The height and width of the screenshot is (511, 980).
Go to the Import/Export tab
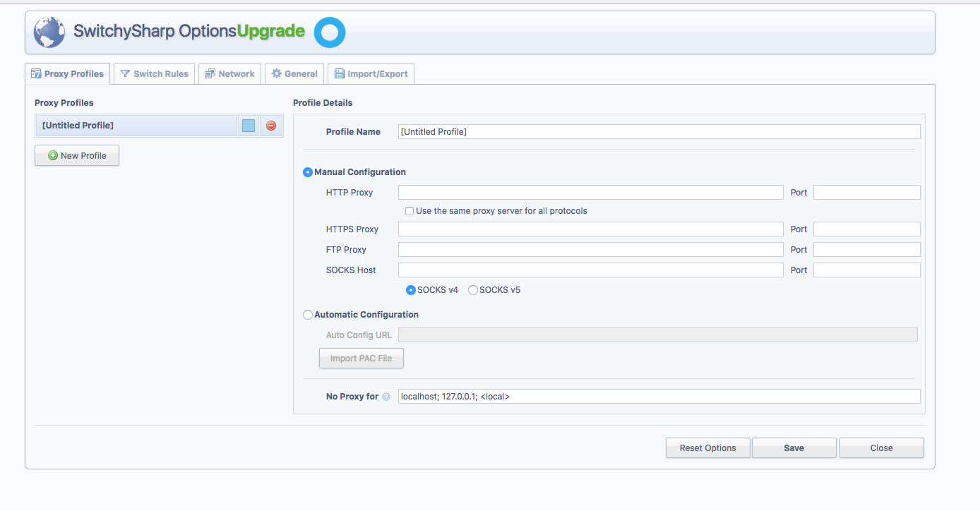pos(371,73)
